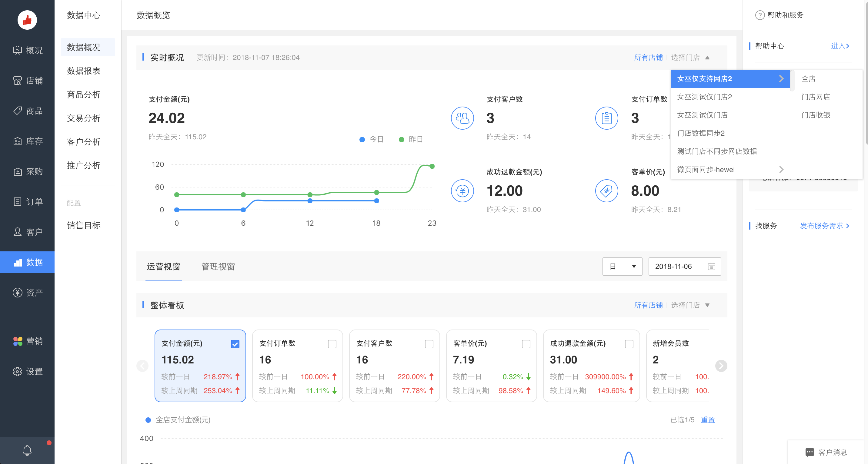Open 概况 in the left sidebar
The width and height of the screenshot is (868, 464).
[x=27, y=50]
